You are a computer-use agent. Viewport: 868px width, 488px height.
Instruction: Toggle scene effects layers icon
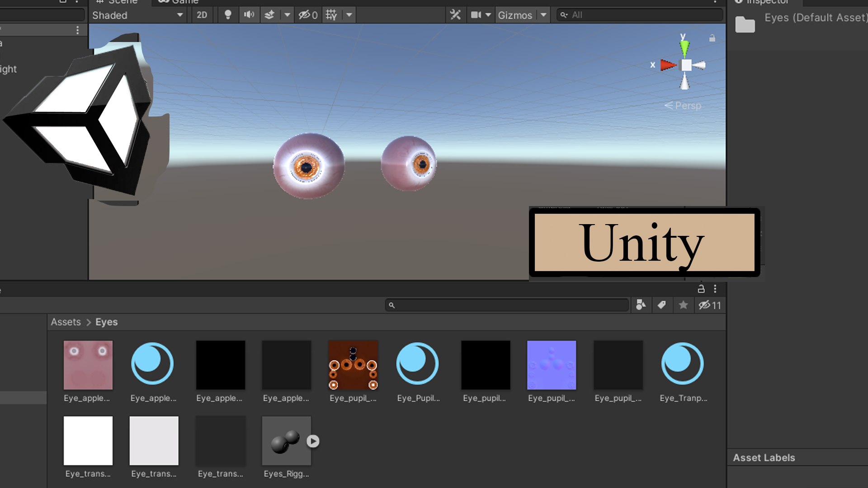point(269,15)
